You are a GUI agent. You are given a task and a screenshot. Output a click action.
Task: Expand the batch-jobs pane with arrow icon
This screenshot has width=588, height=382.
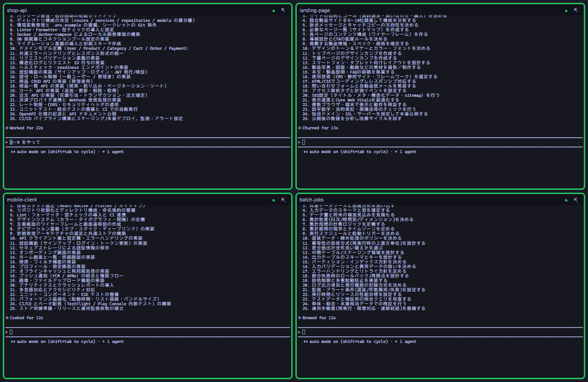pos(575,200)
